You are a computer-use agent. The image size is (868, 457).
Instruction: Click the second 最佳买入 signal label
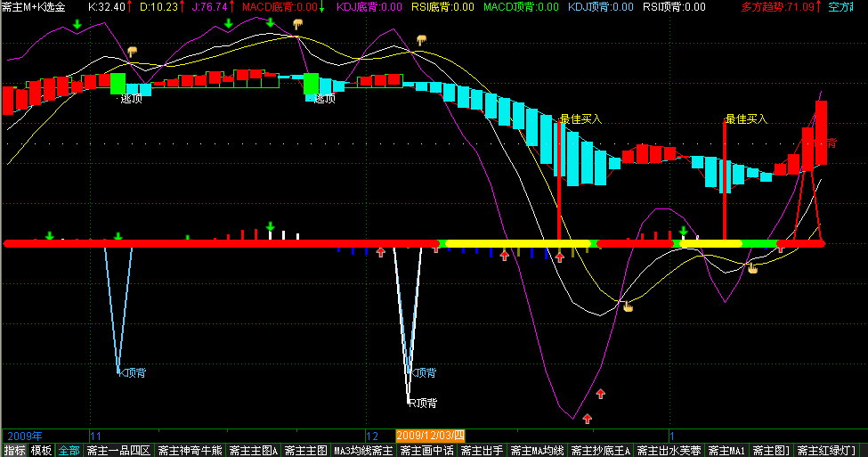[x=746, y=118]
